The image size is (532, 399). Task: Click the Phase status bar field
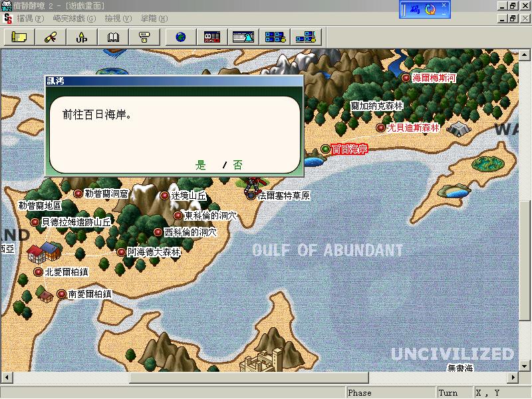[x=390, y=392]
